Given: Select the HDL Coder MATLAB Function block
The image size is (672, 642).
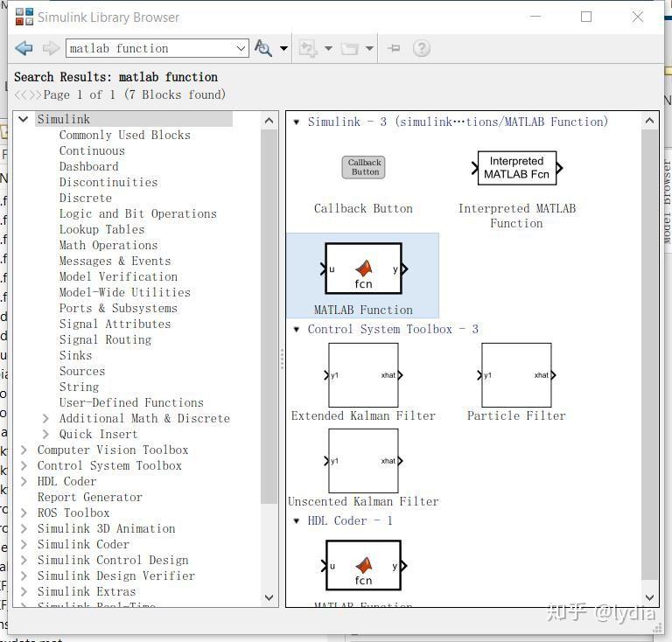Looking at the screenshot, I should pyautogui.click(x=363, y=565).
